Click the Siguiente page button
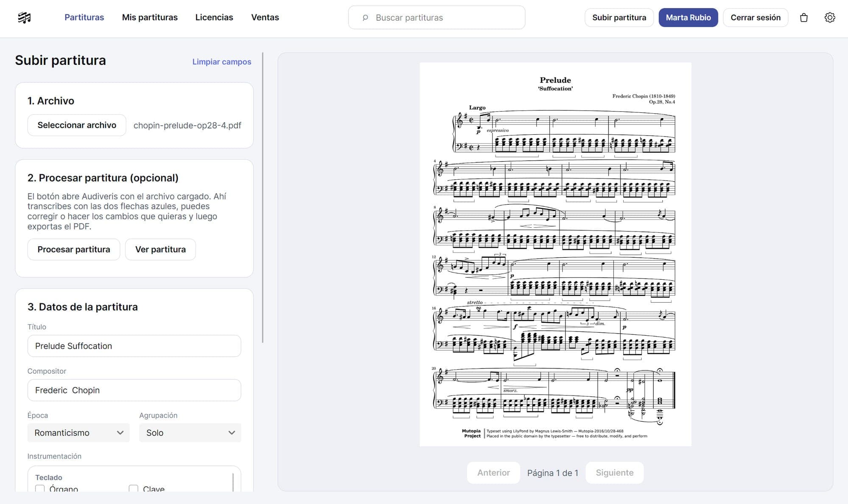Viewport: 848px width, 504px height. (615, 473)
